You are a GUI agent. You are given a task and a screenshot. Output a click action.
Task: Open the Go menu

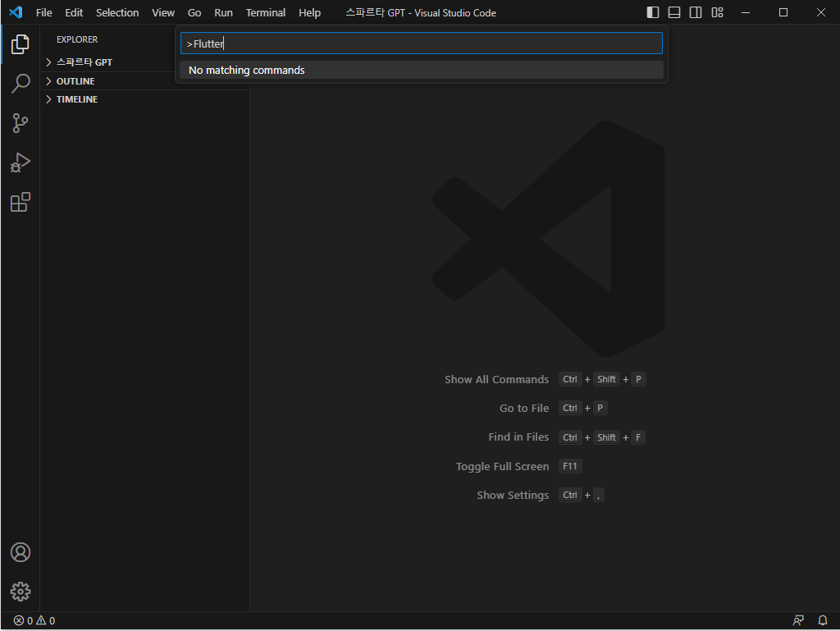pos(194,12)
